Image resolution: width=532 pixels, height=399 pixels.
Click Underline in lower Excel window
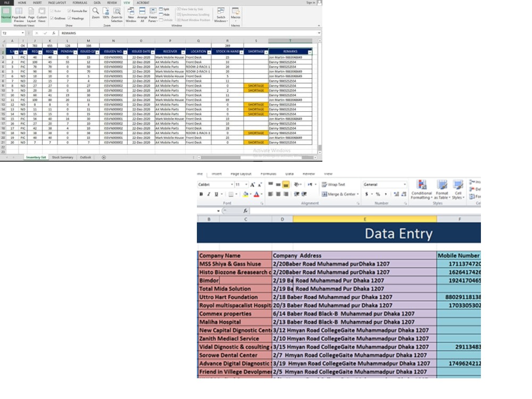click(x=216, y=194)
